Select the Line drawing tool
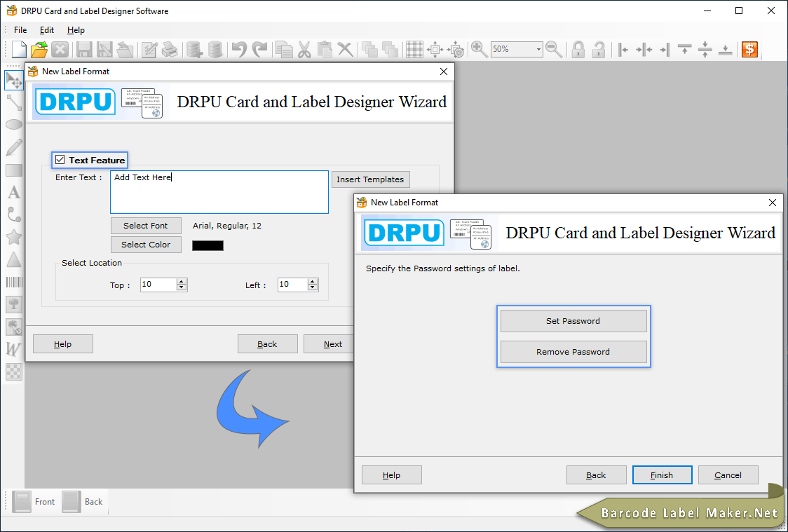Viewport: 788px width, 532px height. click(x=14, y=102)
